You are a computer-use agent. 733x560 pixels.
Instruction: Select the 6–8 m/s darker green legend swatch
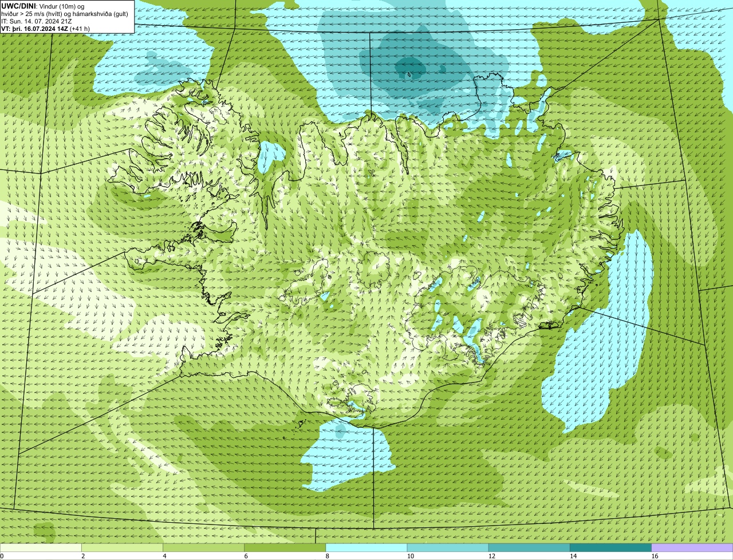pyautogui.click(x=285, y=548)
